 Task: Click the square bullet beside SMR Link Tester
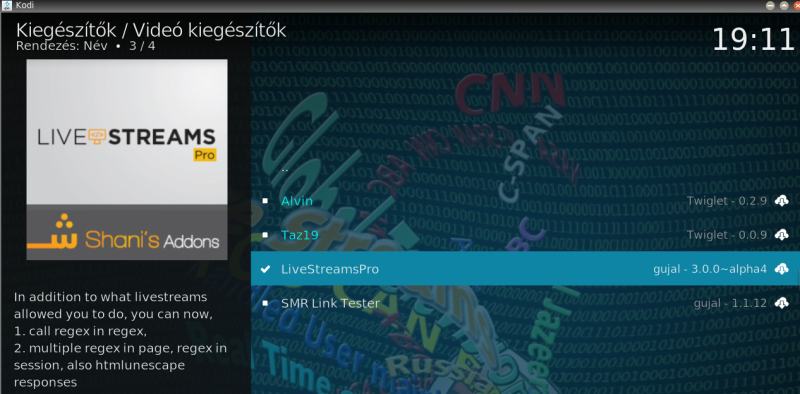tap(265, 303)
